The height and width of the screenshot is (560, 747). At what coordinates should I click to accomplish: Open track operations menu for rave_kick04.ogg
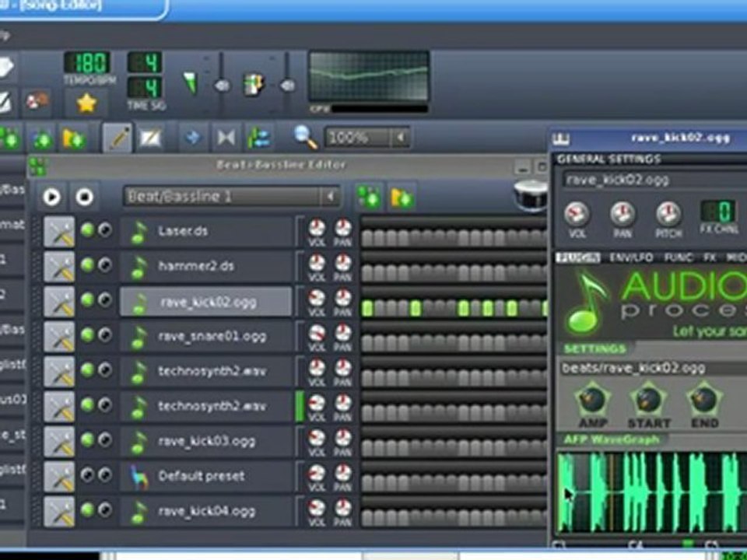(x=60, y=512)
